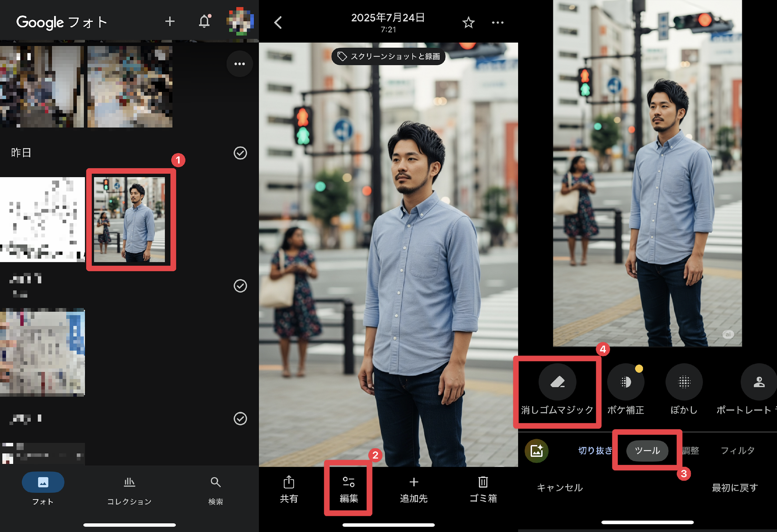Tap the 編集 edit button
This screenshot has height=532, width=777.
point(349,489)
